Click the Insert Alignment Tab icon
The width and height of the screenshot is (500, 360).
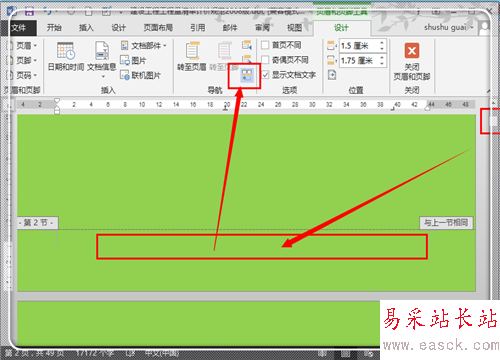(x=332, y=75)
